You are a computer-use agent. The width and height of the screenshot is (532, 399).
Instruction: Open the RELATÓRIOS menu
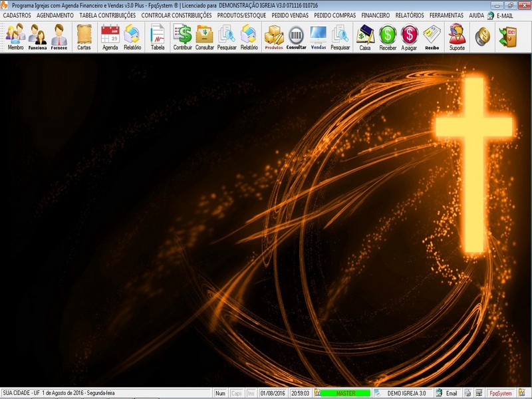coord(410,15)
